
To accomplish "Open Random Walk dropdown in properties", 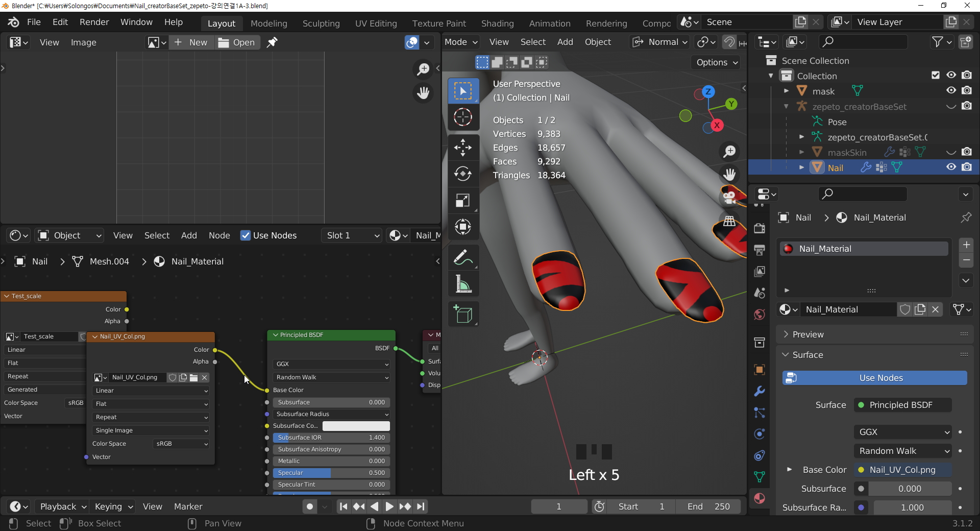I will pyautogui.click(x=902, y=451).
